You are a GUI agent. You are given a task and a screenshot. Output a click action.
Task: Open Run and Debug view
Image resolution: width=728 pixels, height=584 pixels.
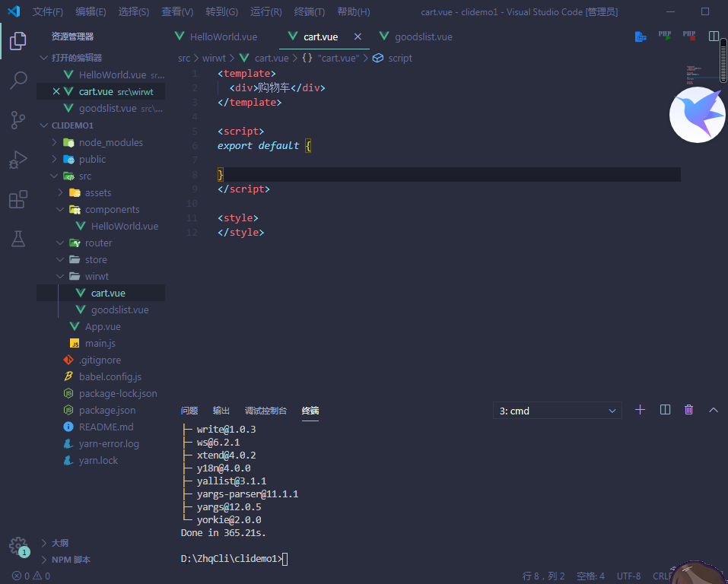pyautogui.click(x=18, y=160)
